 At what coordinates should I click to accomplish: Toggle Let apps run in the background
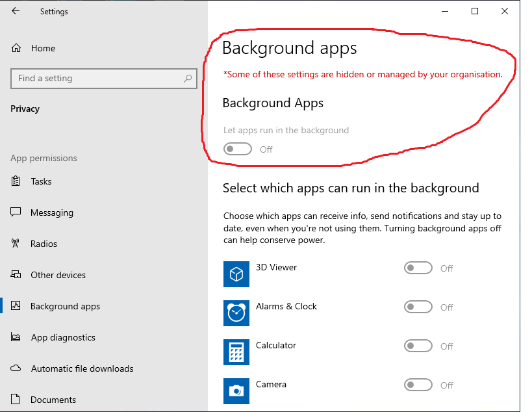[x=238, y=149]
